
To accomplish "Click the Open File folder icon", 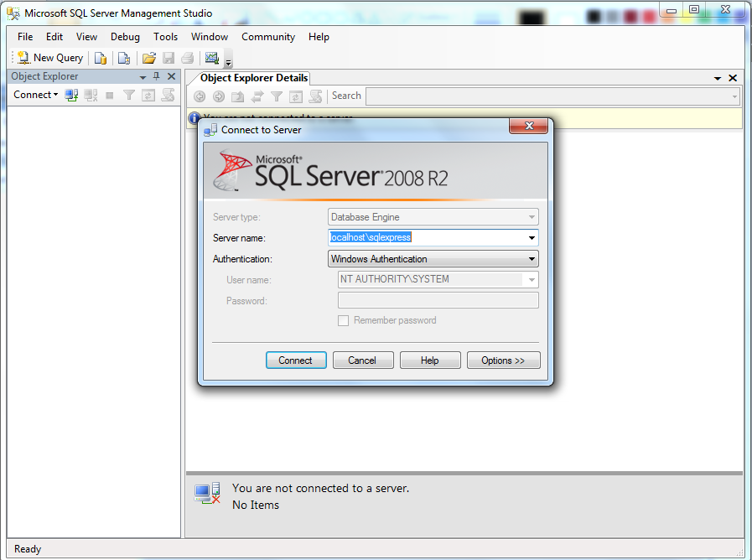I will click(149, 58).
